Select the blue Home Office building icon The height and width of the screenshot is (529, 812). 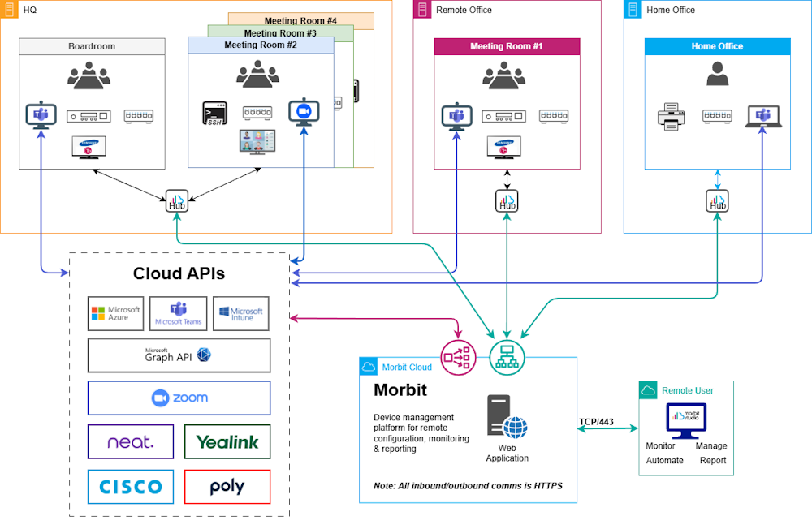633,9
